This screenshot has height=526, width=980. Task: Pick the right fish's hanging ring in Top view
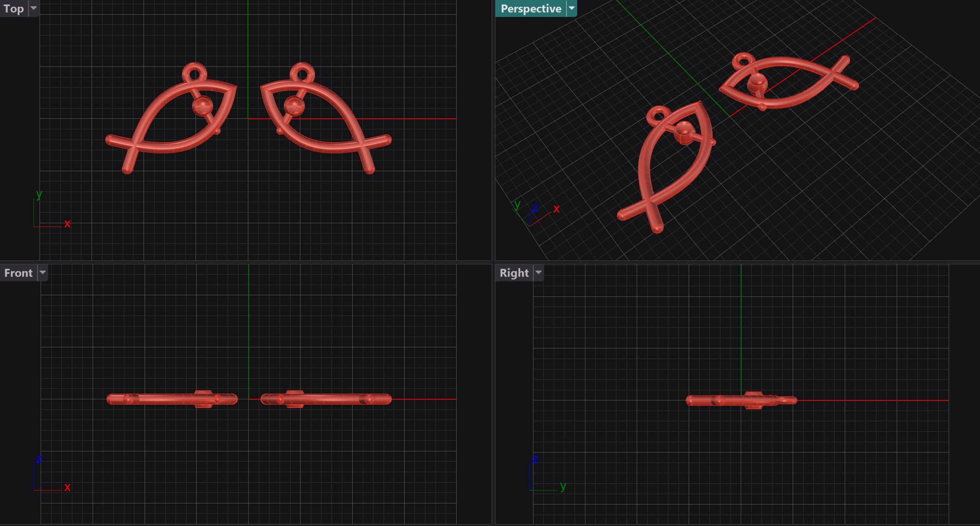pos(302,74)
